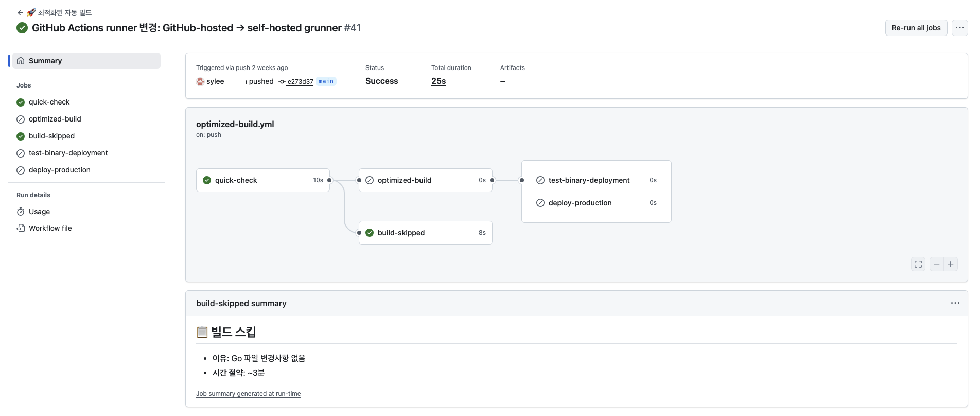Image resolution: width=980 pixels, height=416 pixels.
Task: Click the Success status text
Action: [382, 81]
